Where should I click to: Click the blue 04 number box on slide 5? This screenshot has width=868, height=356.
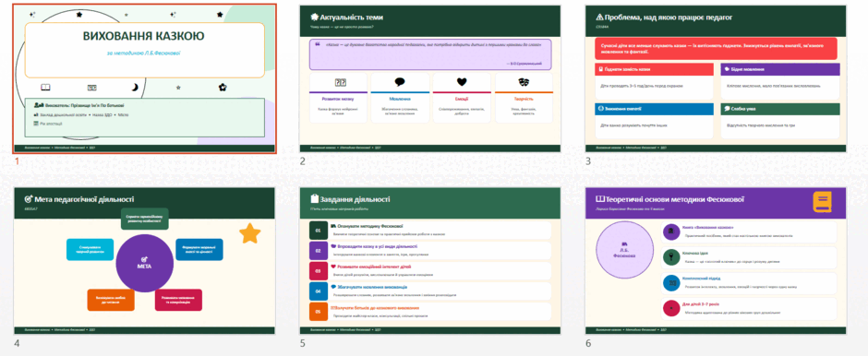(319, 291)
